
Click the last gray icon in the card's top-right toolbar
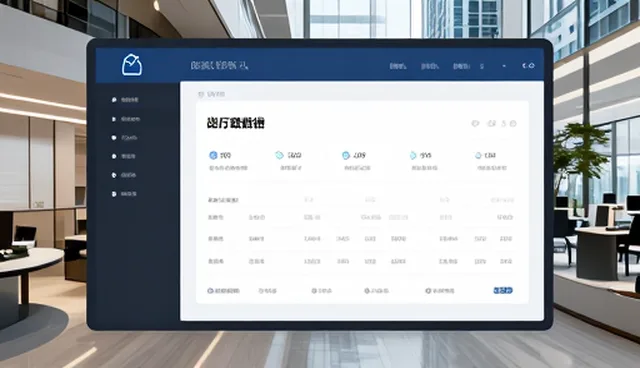(513, 123)
